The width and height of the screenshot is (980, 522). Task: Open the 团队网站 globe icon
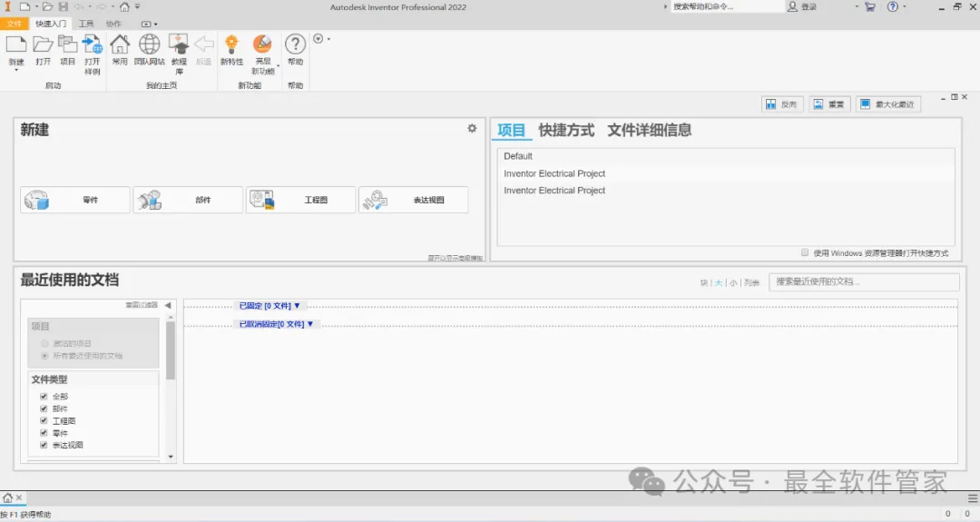coord(150,44)
